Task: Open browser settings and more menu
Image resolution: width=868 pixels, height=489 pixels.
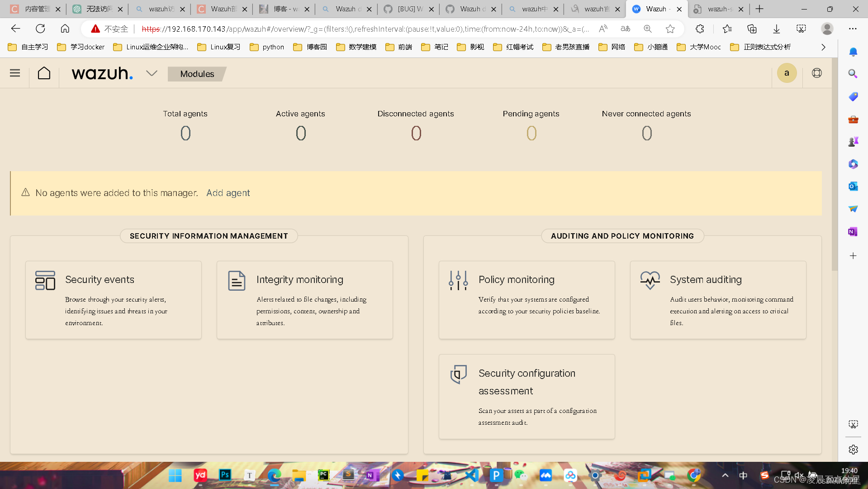Action: (853, 29)
